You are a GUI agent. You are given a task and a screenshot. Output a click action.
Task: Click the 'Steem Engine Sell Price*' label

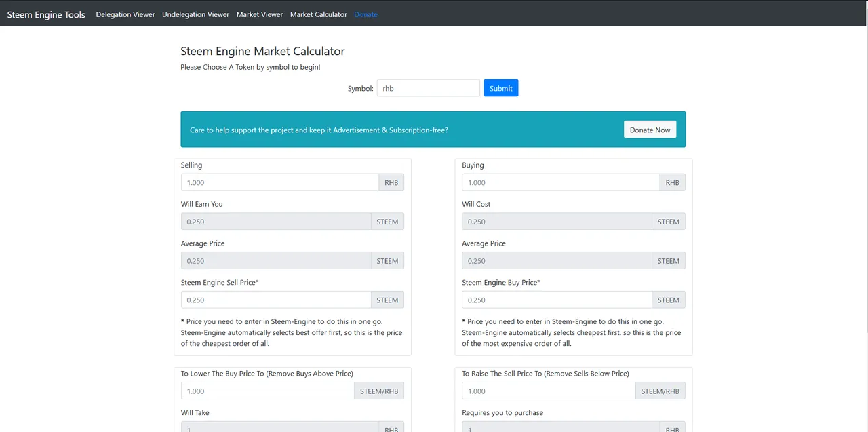[x=220, y=282]
